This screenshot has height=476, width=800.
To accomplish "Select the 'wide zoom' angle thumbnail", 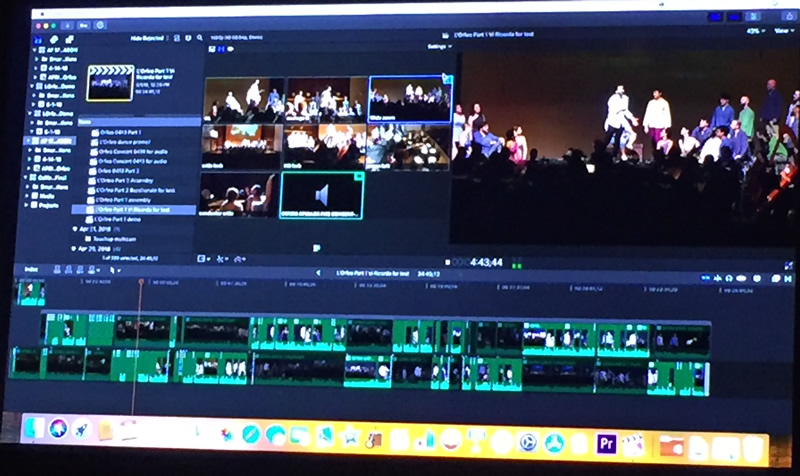I will click(x=410, y=99).
